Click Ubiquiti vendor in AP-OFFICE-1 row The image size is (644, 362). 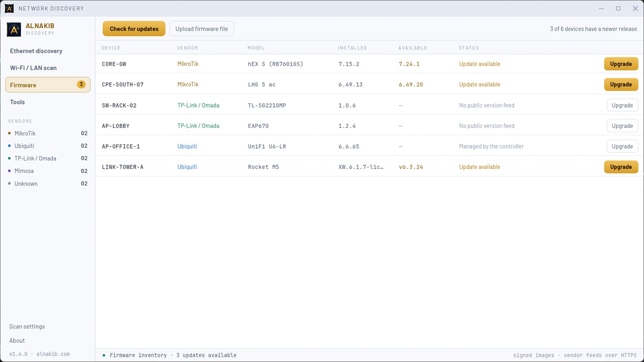pyautogui.click(x=187, y=146)
